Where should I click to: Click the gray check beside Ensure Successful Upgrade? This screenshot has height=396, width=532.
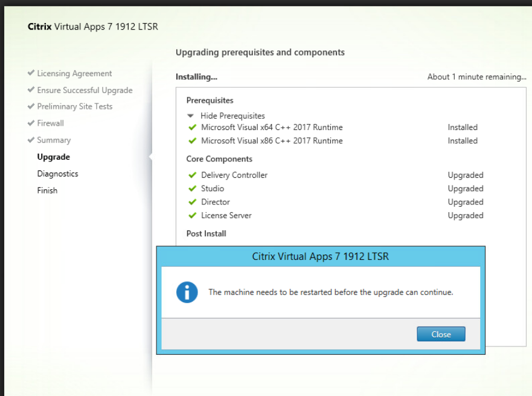(x=31, y=89)
